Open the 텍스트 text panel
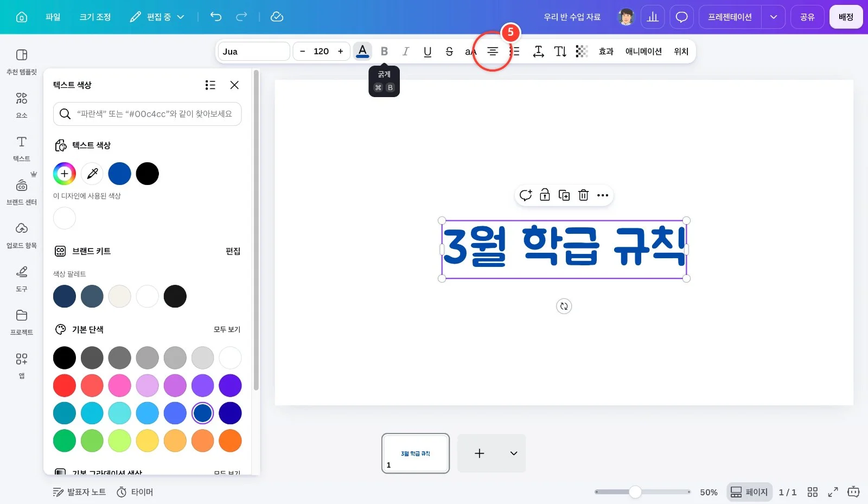This screenshot has width=868, height=504. [x=22, y=148]
